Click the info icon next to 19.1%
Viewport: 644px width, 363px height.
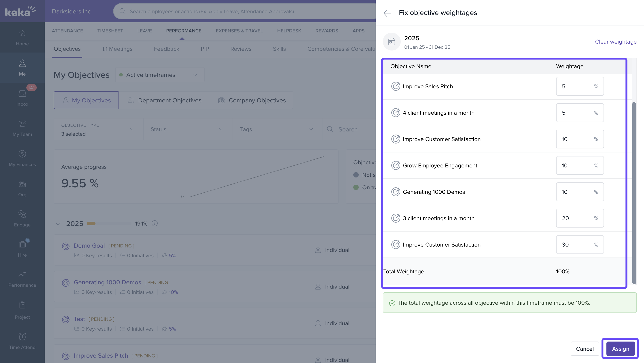[155, 223]
